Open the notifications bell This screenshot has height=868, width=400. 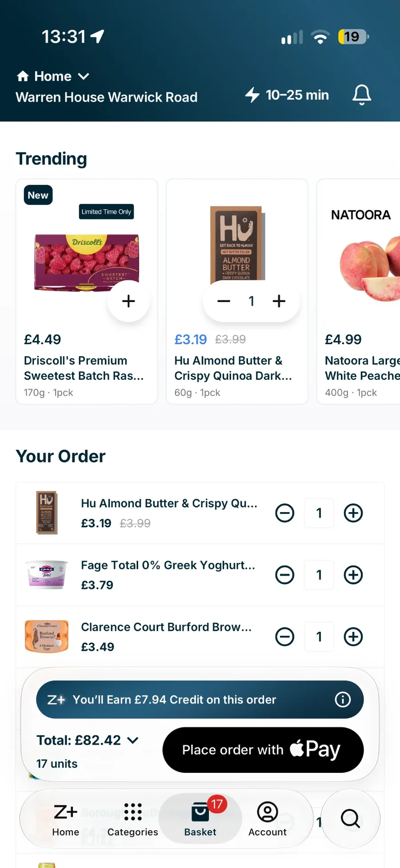(362, 95)
